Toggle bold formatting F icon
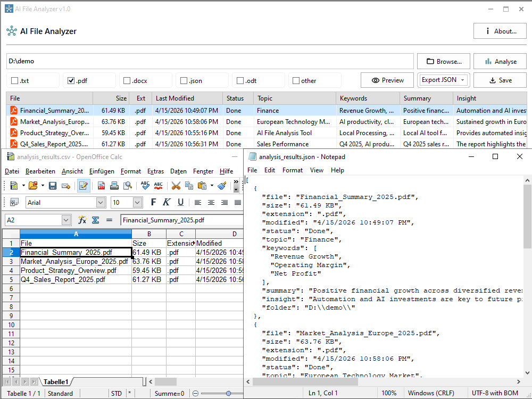The height and width of the screenshot is (399, 532). click(x=153, y=202)
